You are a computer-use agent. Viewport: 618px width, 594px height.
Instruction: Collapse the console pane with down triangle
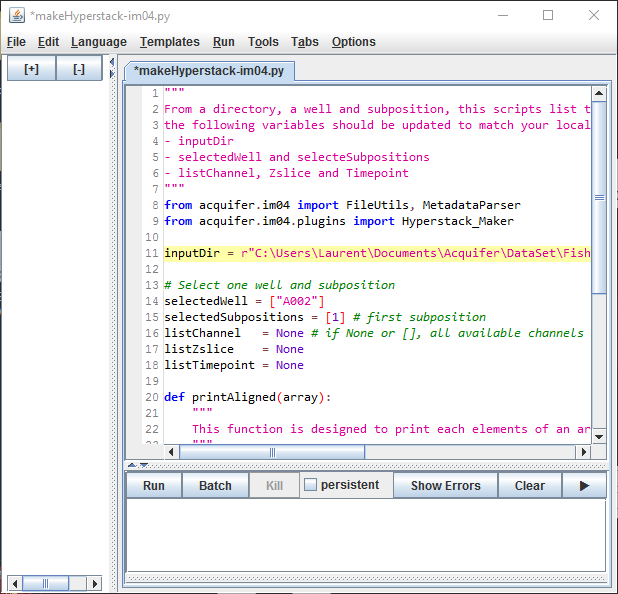click(144, 465)
